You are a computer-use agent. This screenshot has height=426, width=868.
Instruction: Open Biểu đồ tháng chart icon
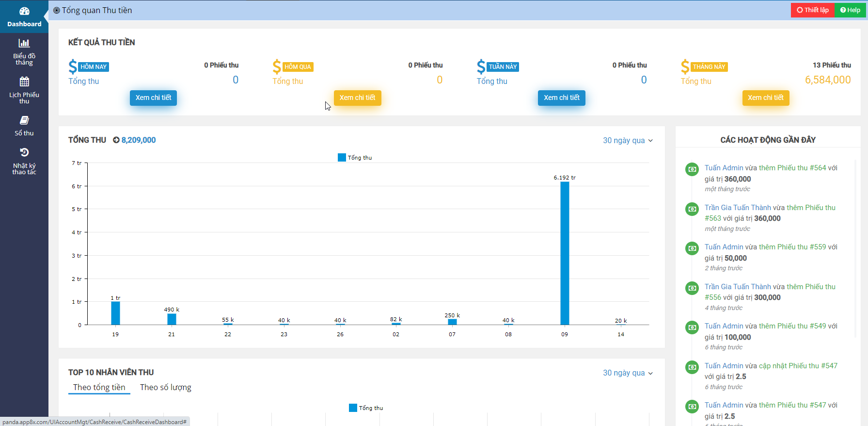tap(24, 43)
